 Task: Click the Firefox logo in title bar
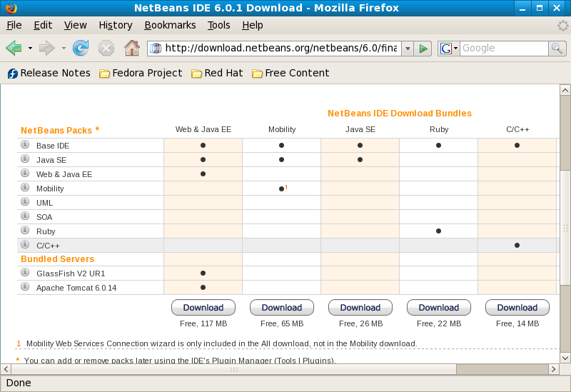pos(11,8)
